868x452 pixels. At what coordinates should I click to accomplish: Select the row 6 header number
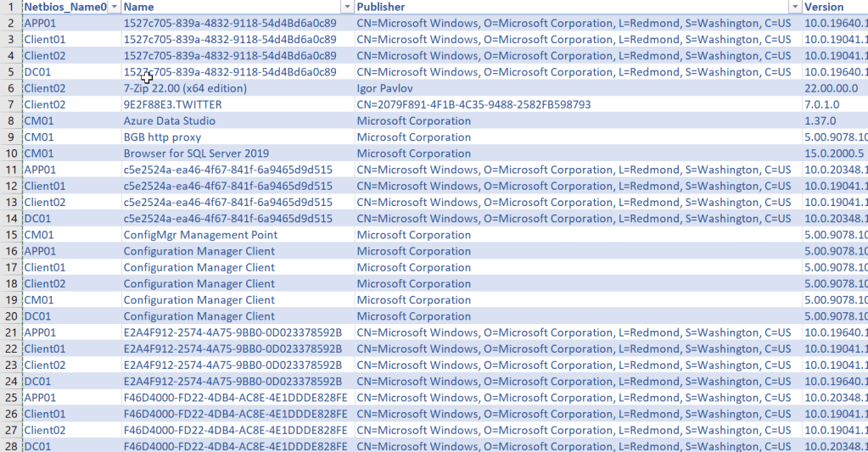tap(10, 88)
